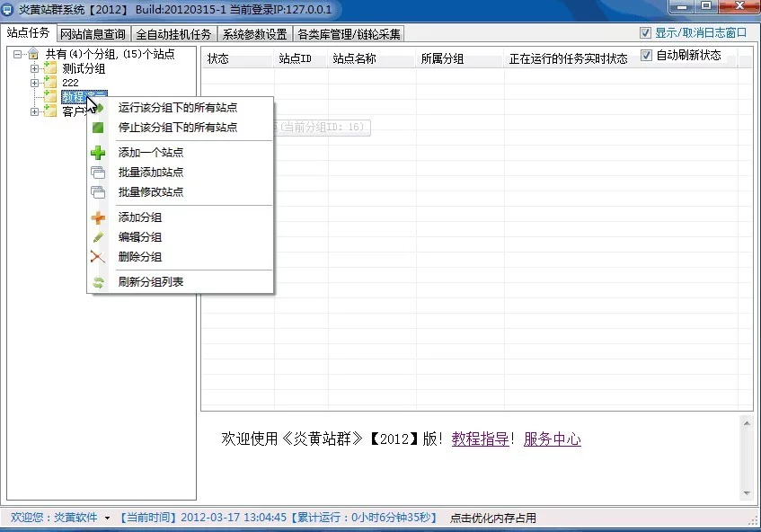Image resolution: width=761 pixels, height=532 pixels.
Task: Click the 当前时间 status bar text
Action: coord(203,518)
